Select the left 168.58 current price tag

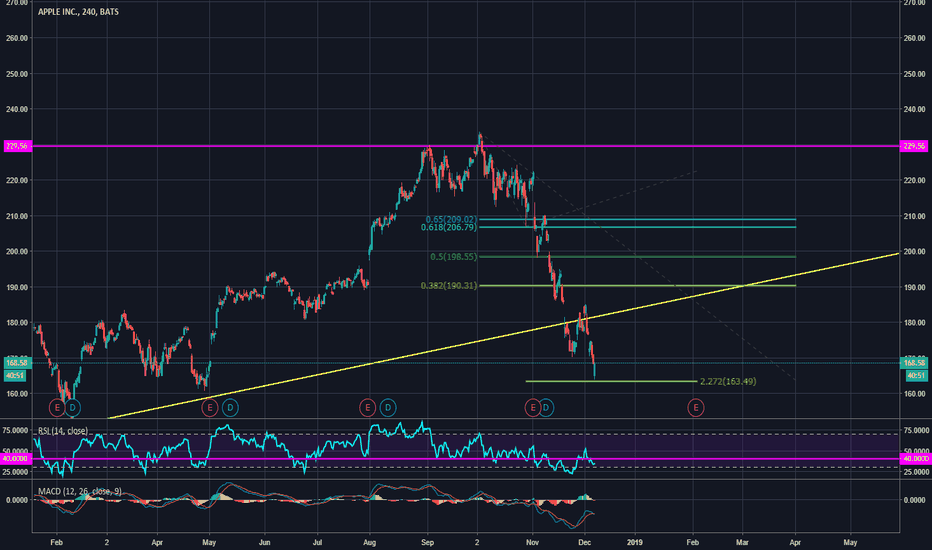tap(16, 363)
